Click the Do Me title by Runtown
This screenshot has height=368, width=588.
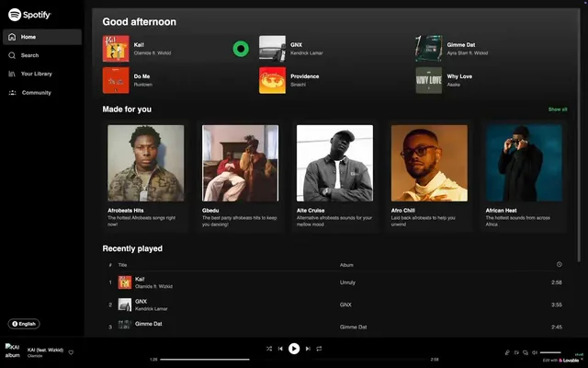pyautogui.click(x=141, y=76)
